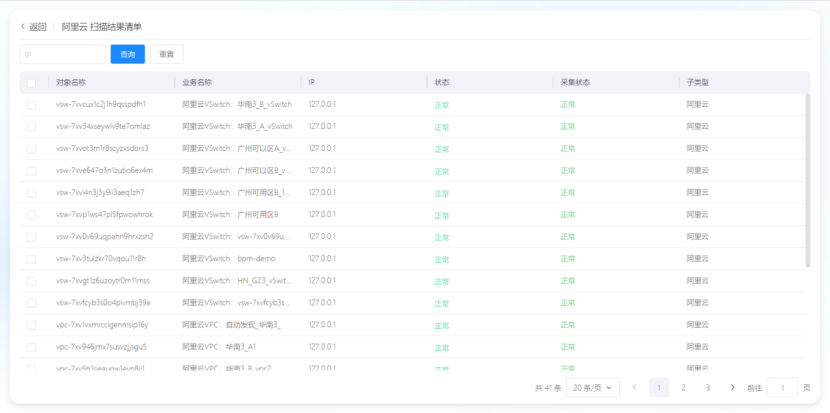This screenshot has height=413, width=830.
Task: Click business name 阿里云VPC: 华南3_A1
Action: [219, 347]
